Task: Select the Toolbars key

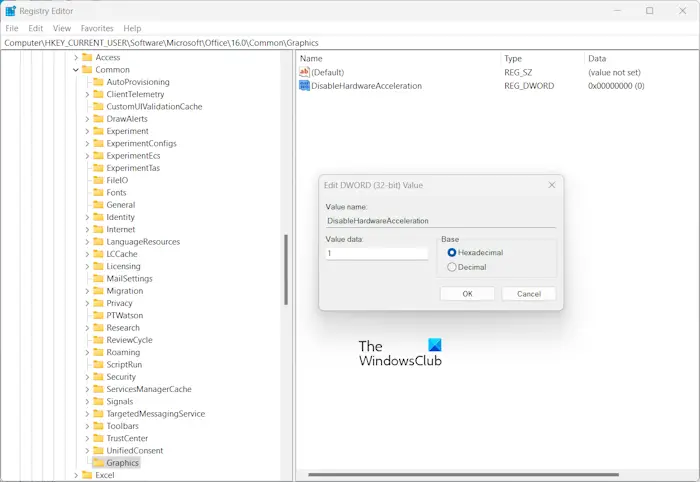Action: (x=122, y=426)
